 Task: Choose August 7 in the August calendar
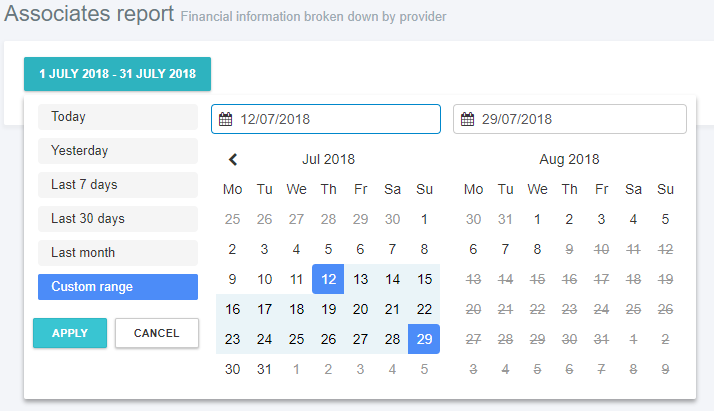[505, 249]
